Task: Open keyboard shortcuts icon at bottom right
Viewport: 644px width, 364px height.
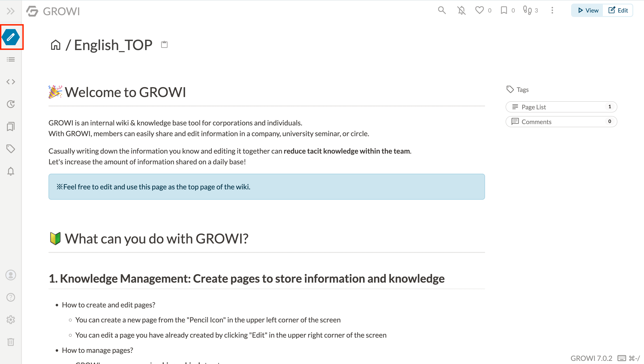Action: 621,358
